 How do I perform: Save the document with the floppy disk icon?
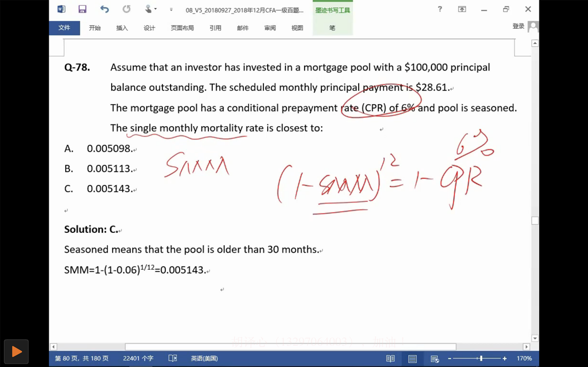pyautogui.click(x=82, y=10)
